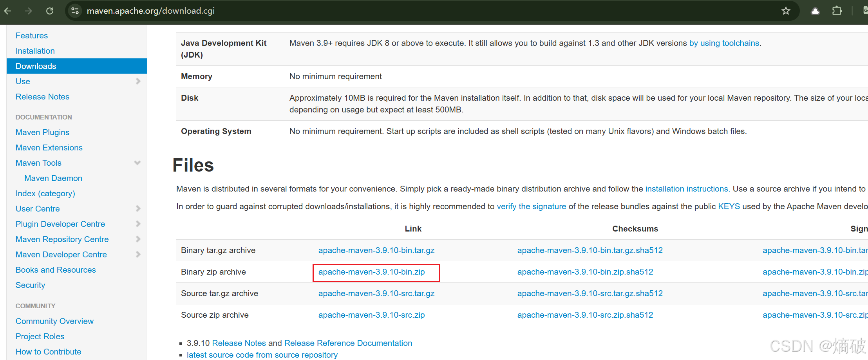Expand the User Centre section
The width and height of the screenshot is (868, 360).
pos(138,208)
